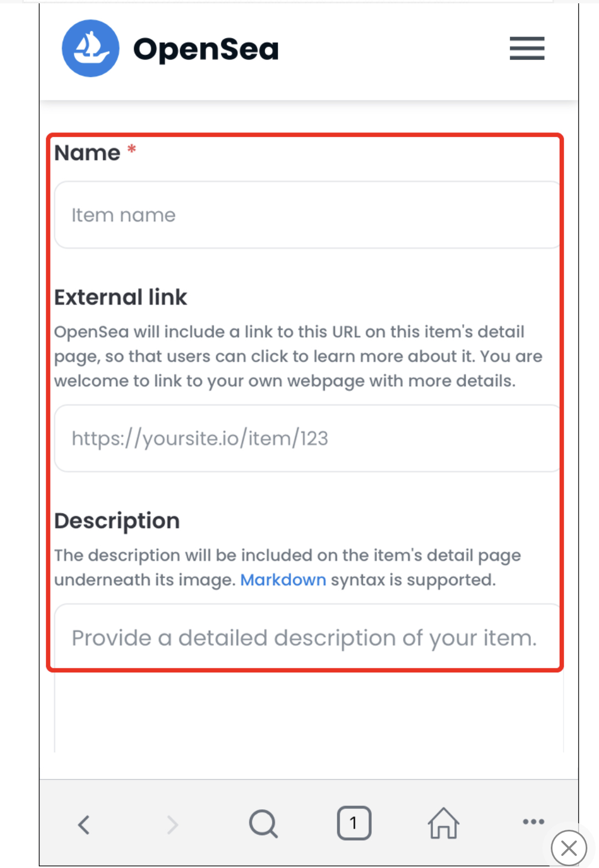Click the External link heading
599x868 pixels.
click(121, 298)
